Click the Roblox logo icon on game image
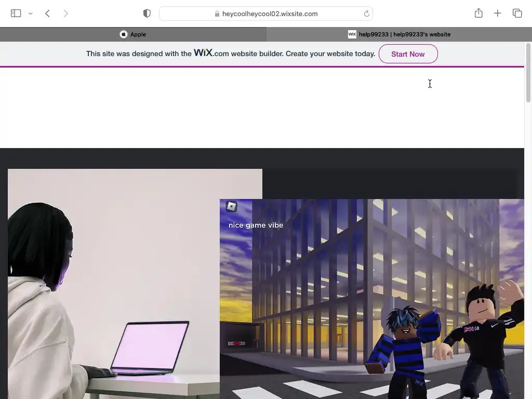The width and height of the screenshot is (532, 399). (231, 206)
